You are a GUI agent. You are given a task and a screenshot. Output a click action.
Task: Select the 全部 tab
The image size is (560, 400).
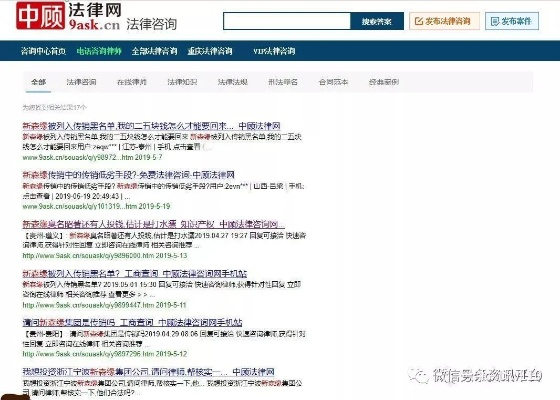(38, 82)
